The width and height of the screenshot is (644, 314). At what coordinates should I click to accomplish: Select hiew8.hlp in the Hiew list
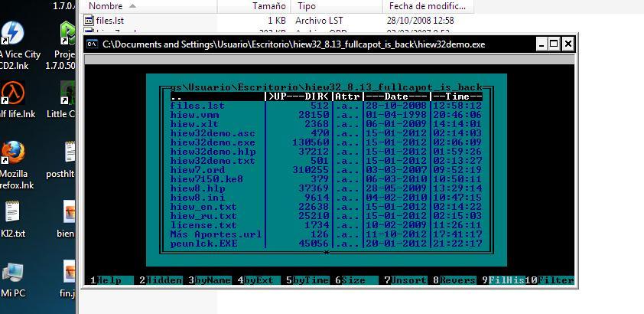pyautogui.click(x=327, y=188)
